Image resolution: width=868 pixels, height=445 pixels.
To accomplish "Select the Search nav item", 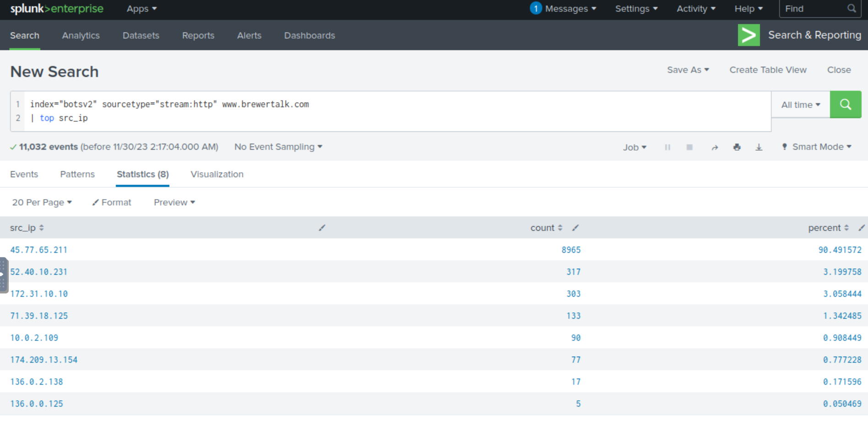I will 25,35.
